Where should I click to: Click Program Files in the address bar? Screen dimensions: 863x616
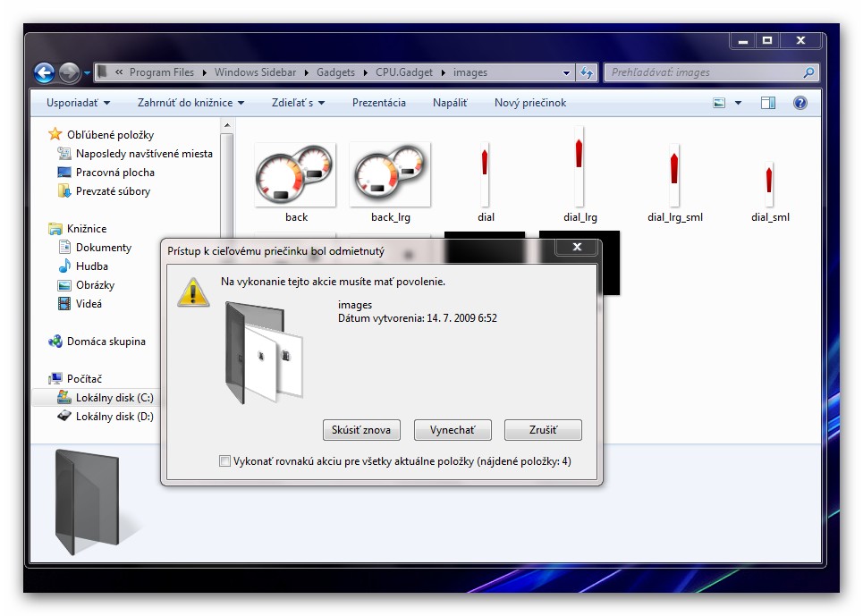(x=162, y=72)
